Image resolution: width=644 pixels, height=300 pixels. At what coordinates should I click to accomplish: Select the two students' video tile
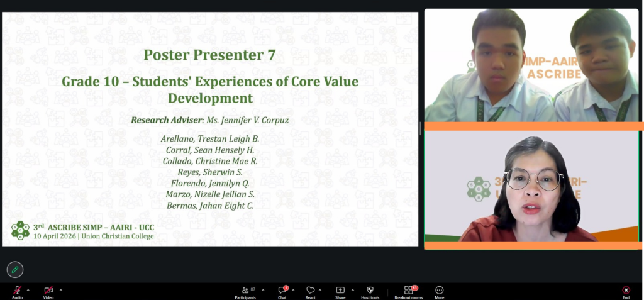pyautogui.click(x=531, y=65)
